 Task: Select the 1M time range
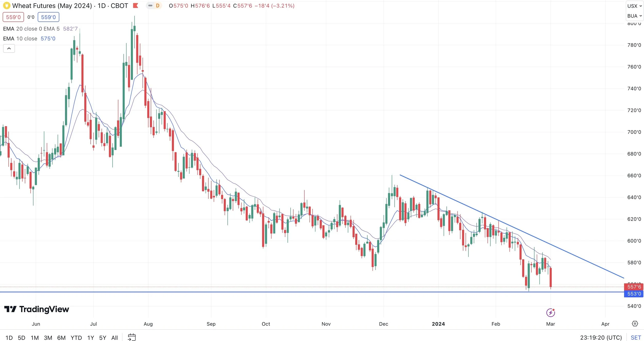tap(35, 338)
